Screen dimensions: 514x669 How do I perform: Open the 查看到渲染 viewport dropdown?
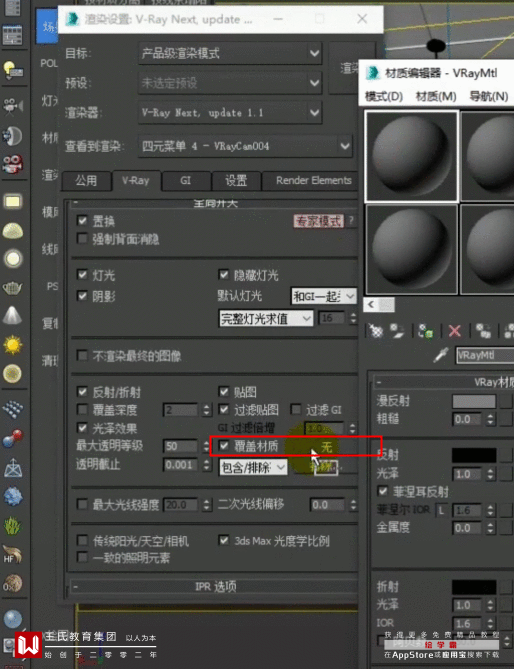tap(245, 146)
